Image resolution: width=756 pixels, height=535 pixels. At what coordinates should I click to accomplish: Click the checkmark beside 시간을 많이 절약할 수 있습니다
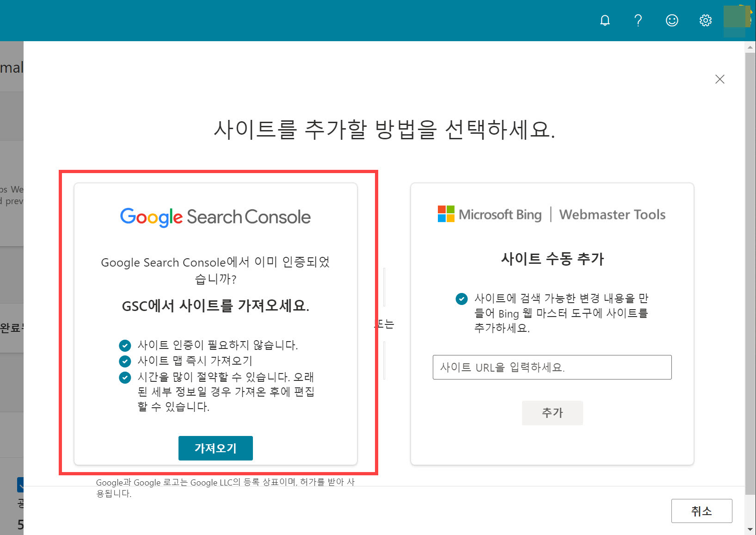pyautogui.click(x=125, y=378)
